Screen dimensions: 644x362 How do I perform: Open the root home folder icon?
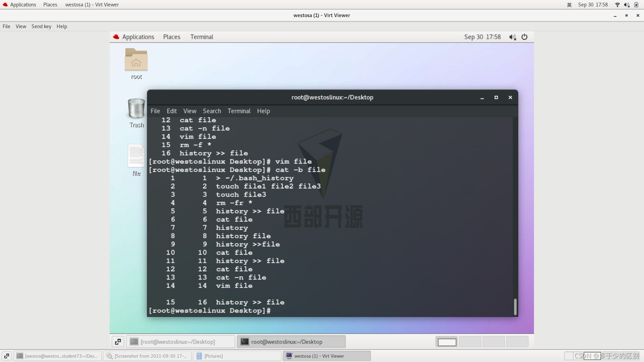click(x=136, y=60)
